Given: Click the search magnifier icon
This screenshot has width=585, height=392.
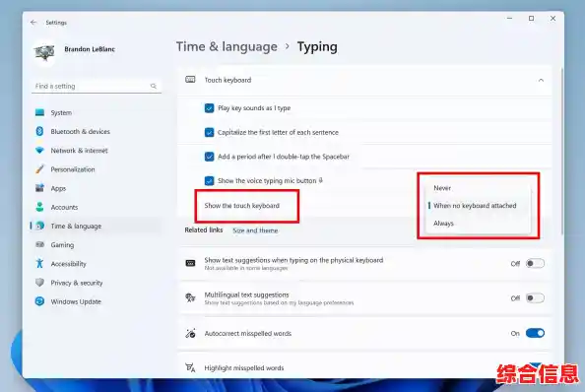Looking at the screenshot, I should [154, 86].
